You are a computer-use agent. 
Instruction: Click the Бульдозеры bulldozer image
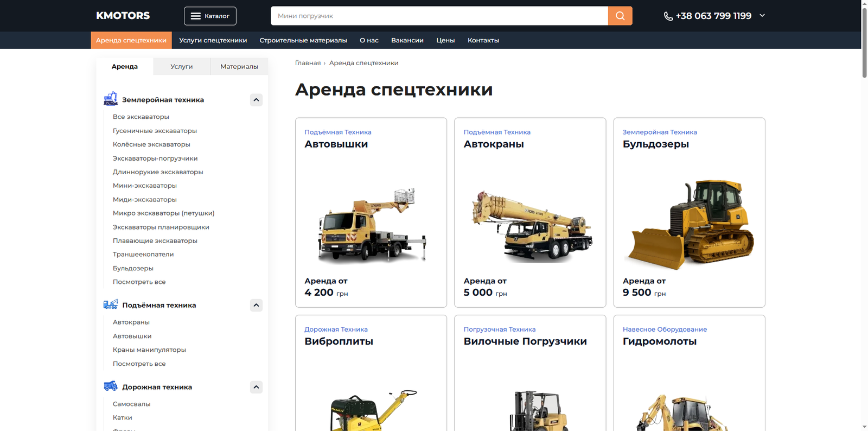(691, 225)
